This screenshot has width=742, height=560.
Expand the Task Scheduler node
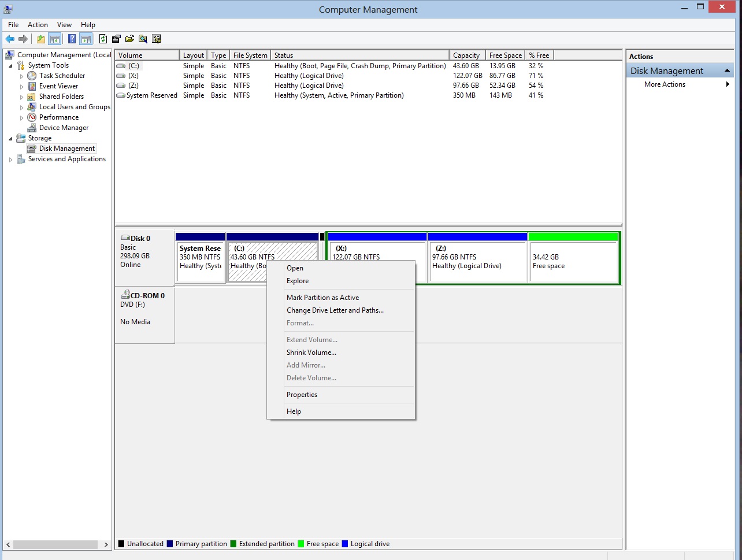point(22,76)
